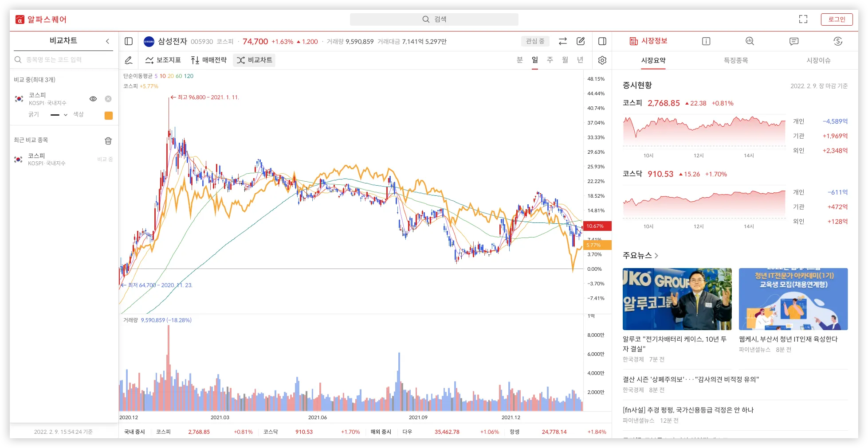This screenshot has height=448, width=868.
Task: Open 웹케시 부산서 청년 IT인재 headline
Action: 788,339
